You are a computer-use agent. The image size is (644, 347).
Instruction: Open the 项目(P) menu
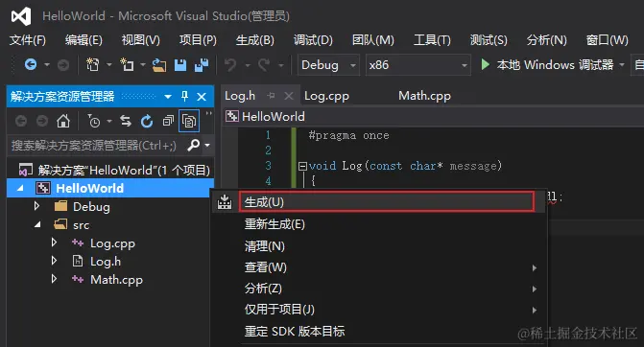pos(198,40)
